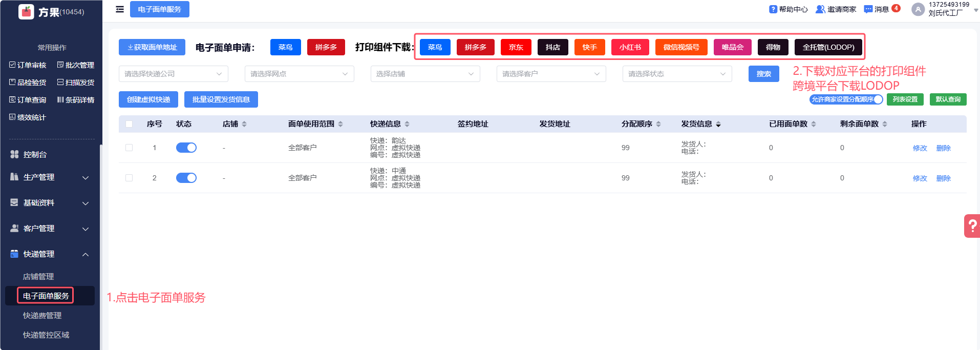Image resolution: width=980 pixels, height=350 pixels.
Task: Open 绩效统计 shortcut
Action: [28, 117]
